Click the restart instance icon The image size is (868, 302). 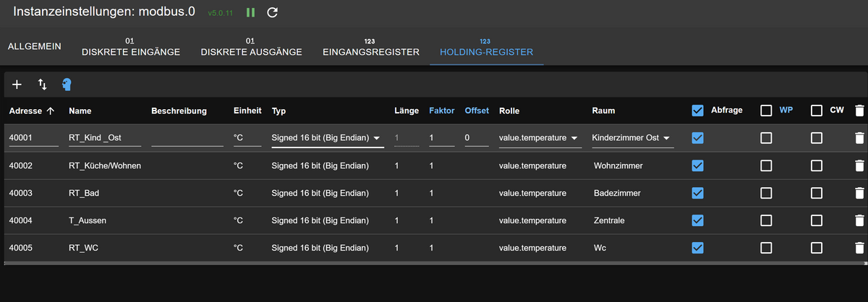coord(272,12)
